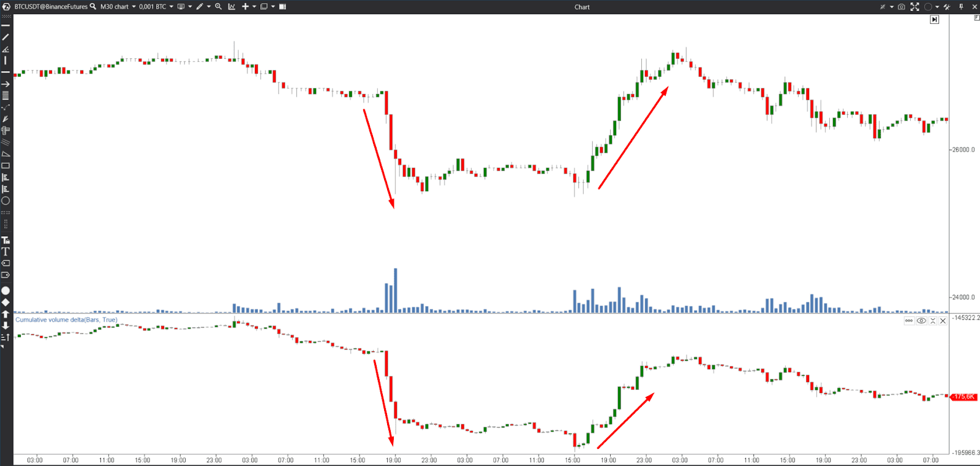Expand the pencil drawing dropdown arrow
The image size is (980, 466).
point(209,7)
